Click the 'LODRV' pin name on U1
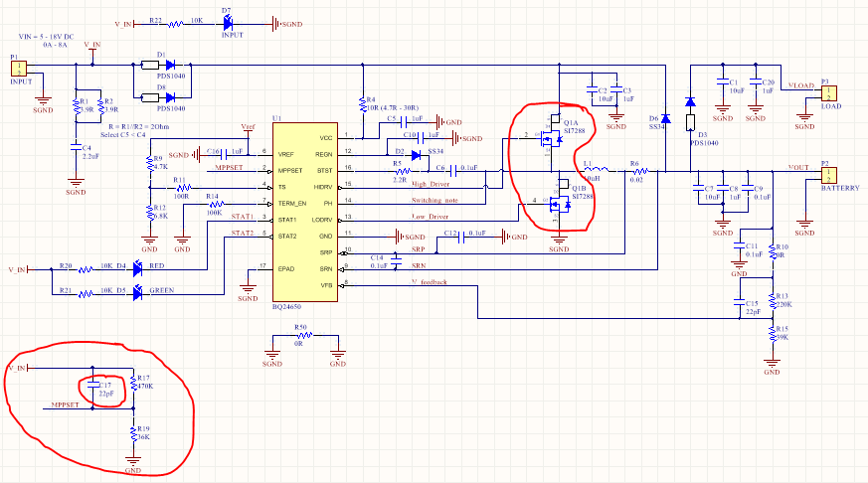The image size is (868, 483). click(x=322, y=221)
